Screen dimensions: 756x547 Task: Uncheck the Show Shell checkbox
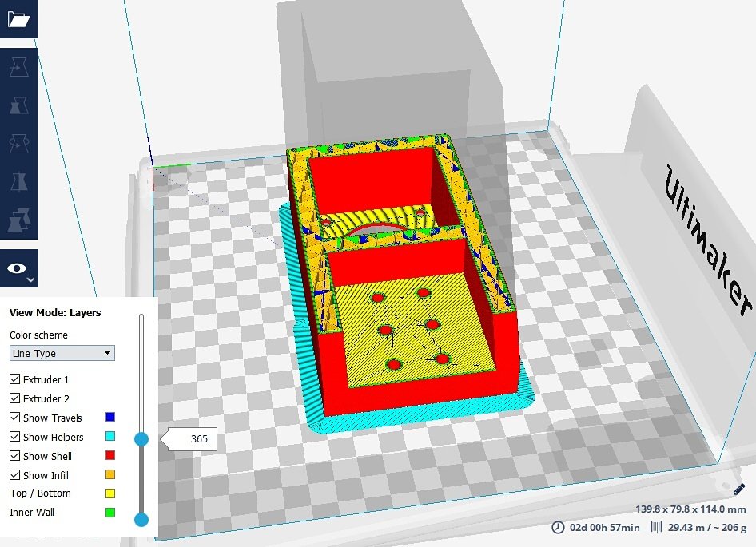coord(15,456)
